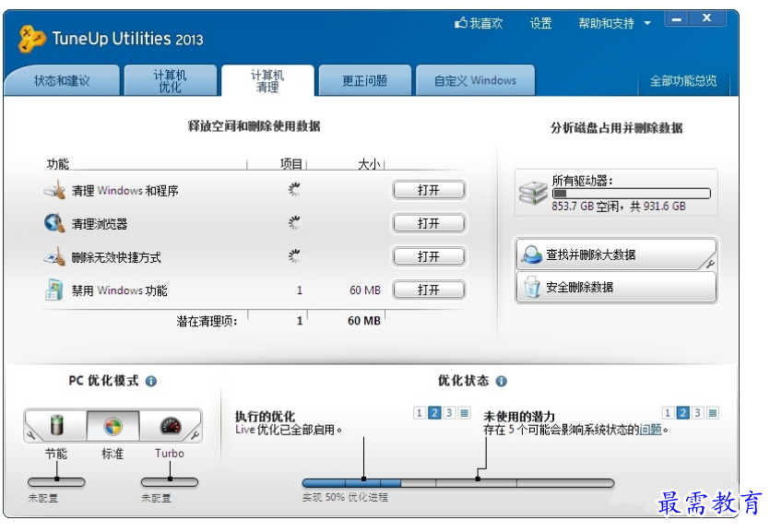Click the 清理浏览器 globe icon
770x532 pixels.
(x=54, y=223)
